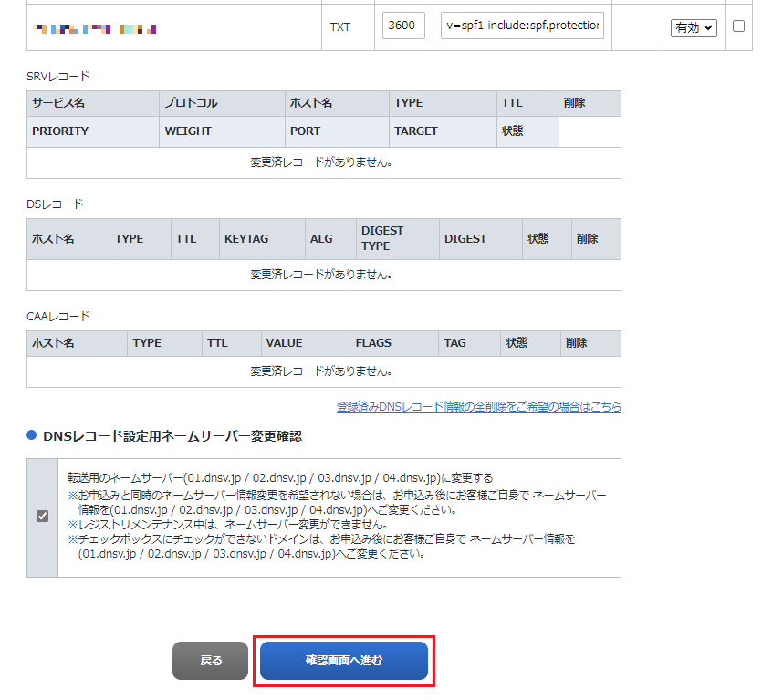Image resolution: width=783 pixels, height=700 pixels.
Task: Click the v=spf1 value input field
Action: [x=522, y=26]
